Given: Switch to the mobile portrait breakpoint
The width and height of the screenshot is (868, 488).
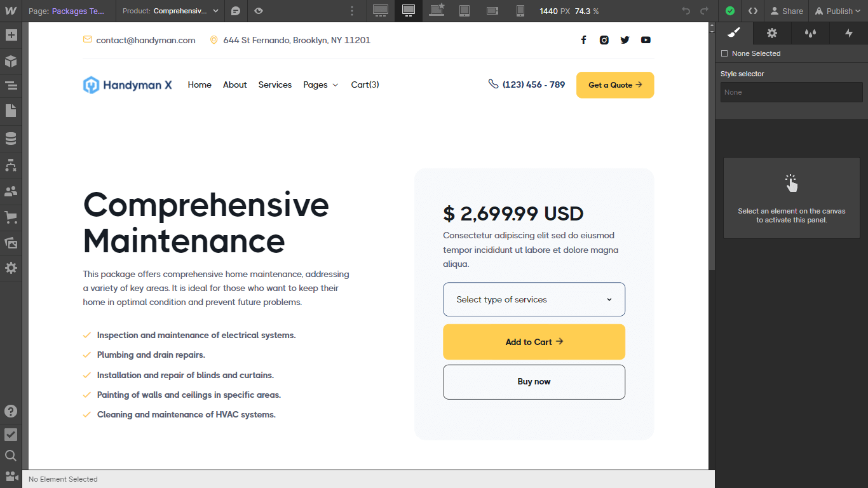Looking at the screenshot, I should click(x=520, y=11).
